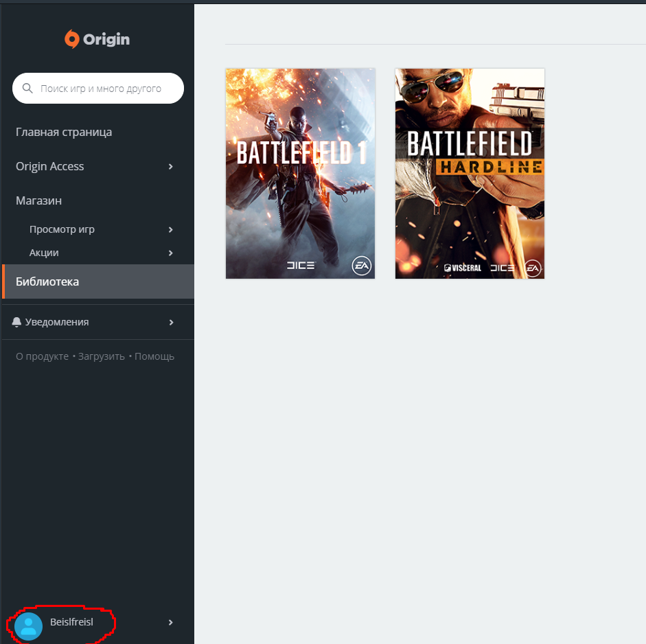The width and height of the screenshot is (646, 644).
Task: Open the Origin Access menu item
Action: coord(50,166)
